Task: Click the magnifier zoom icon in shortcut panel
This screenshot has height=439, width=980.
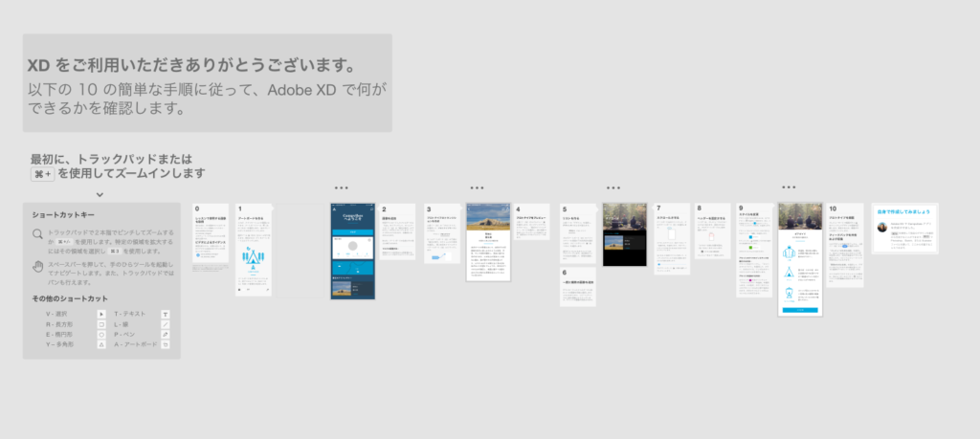Action: [38, 234]
